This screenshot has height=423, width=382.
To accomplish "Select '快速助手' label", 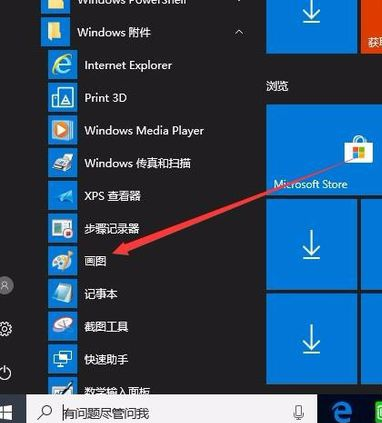I will tap(106, 359).
